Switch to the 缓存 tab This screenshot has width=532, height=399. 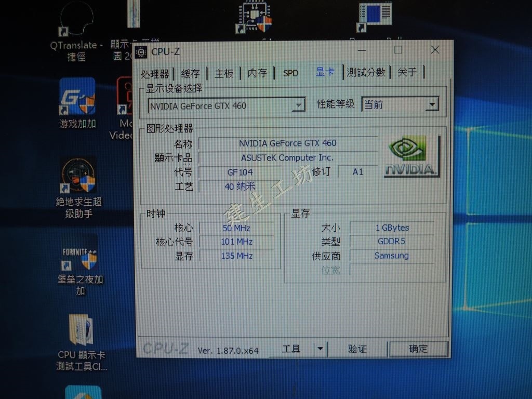pyautogui.click(x=190, y=73)
